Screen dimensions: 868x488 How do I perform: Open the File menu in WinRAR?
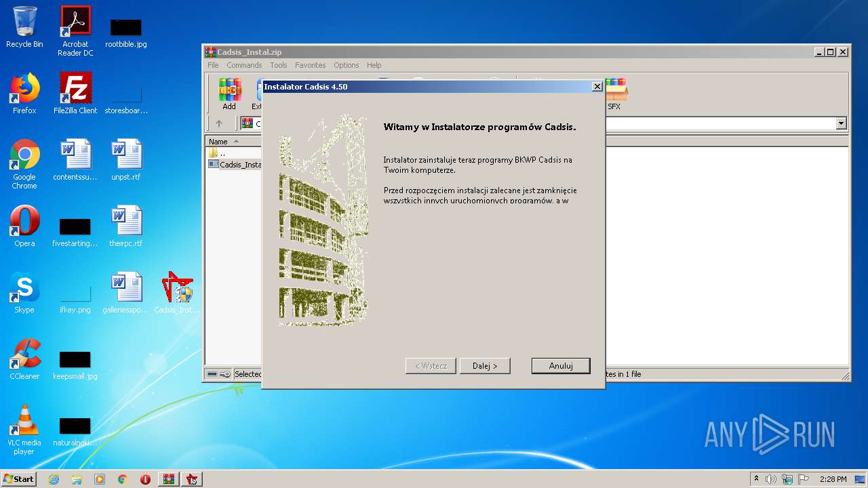point(213,65)
